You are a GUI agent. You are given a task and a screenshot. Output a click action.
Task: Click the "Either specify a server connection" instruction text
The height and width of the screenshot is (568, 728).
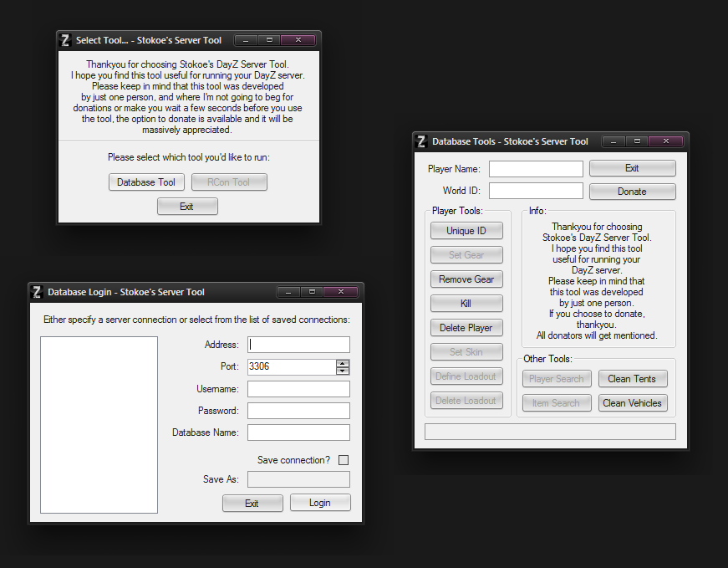coord(196,320)
